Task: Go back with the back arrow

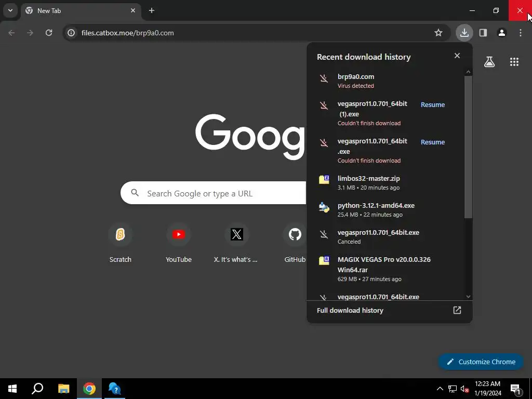Action: click(x=11, y=33)
